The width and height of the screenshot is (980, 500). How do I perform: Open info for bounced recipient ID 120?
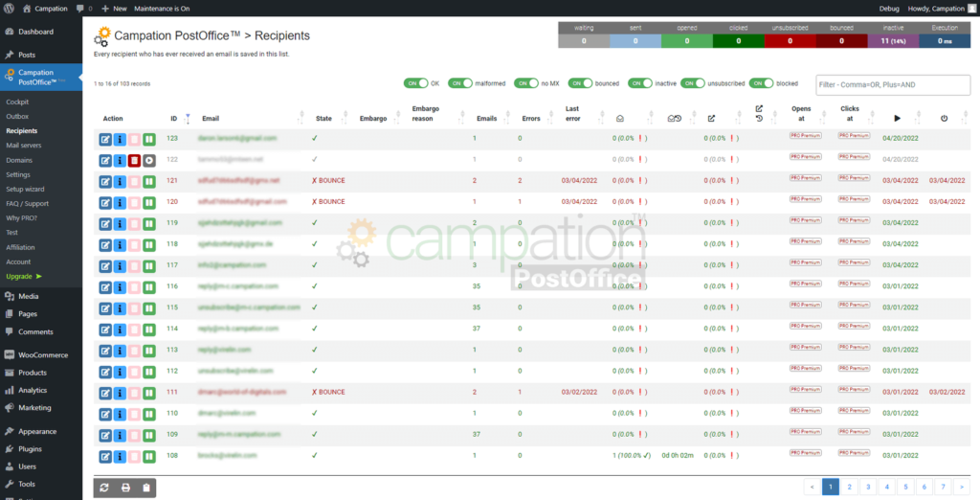tap(120, 203)
